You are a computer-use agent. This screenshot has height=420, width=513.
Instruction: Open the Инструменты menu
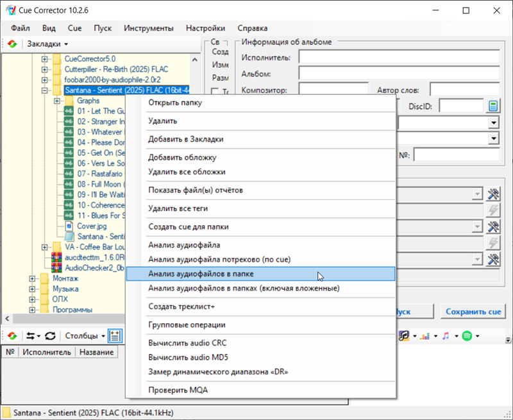149,28
